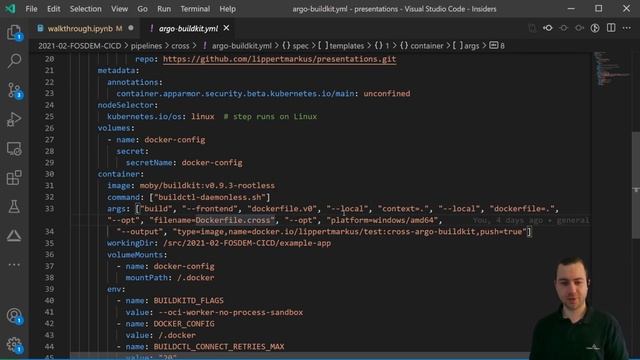Open the Go menu
The width and height of the screenshot is (640, 360).
[142, 9]
